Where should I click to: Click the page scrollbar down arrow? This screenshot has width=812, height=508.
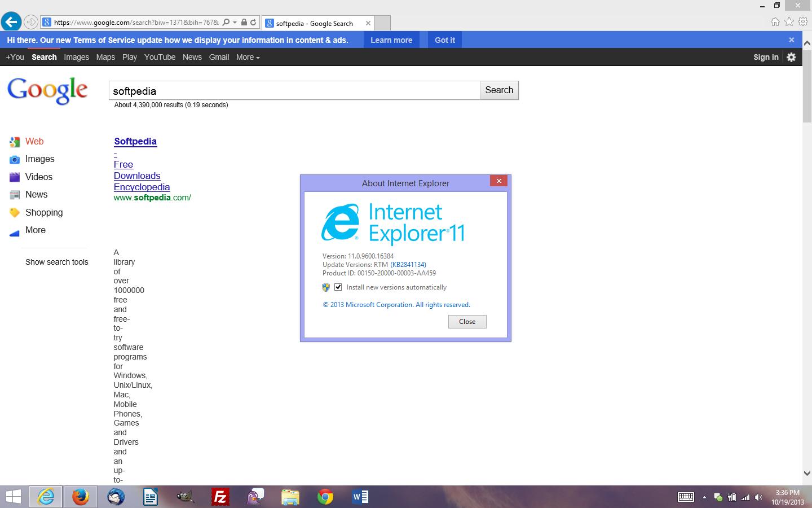(807, 474)
